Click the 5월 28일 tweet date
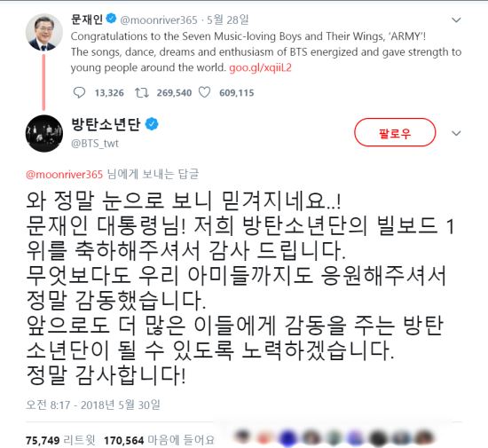The width and height of the screenshot is (488, 448). 227,20
